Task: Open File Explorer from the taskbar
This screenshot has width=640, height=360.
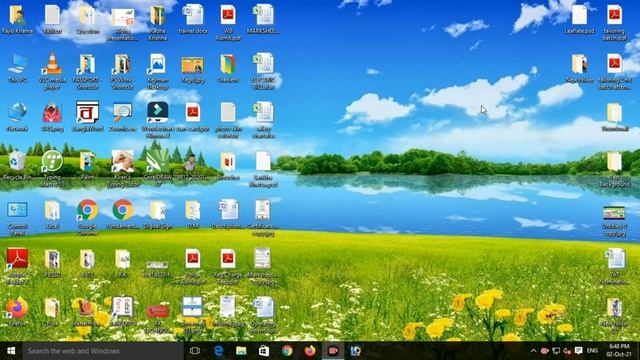Action: click(x=241, y=351)
